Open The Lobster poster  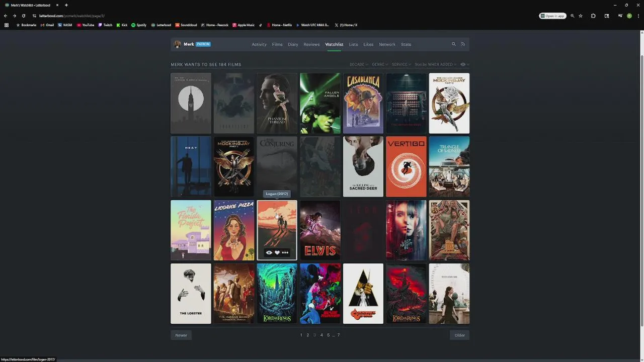191,294
